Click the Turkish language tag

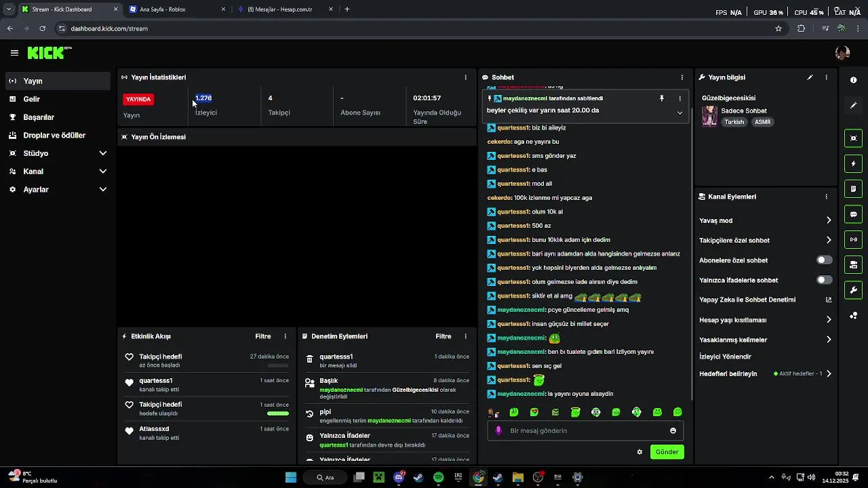click(x=734, y=122)
